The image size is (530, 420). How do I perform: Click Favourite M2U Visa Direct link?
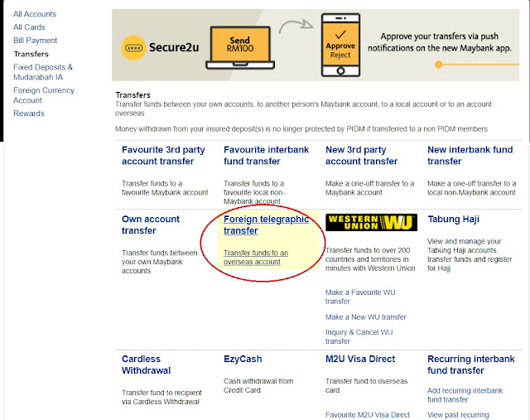point(368,415)
